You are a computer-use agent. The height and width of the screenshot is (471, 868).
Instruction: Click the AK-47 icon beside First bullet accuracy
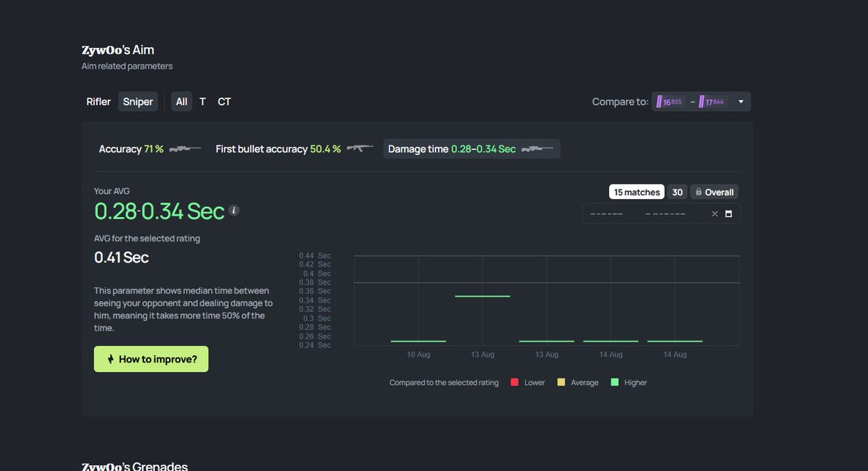pyautogui.click(x=359, y=149)
